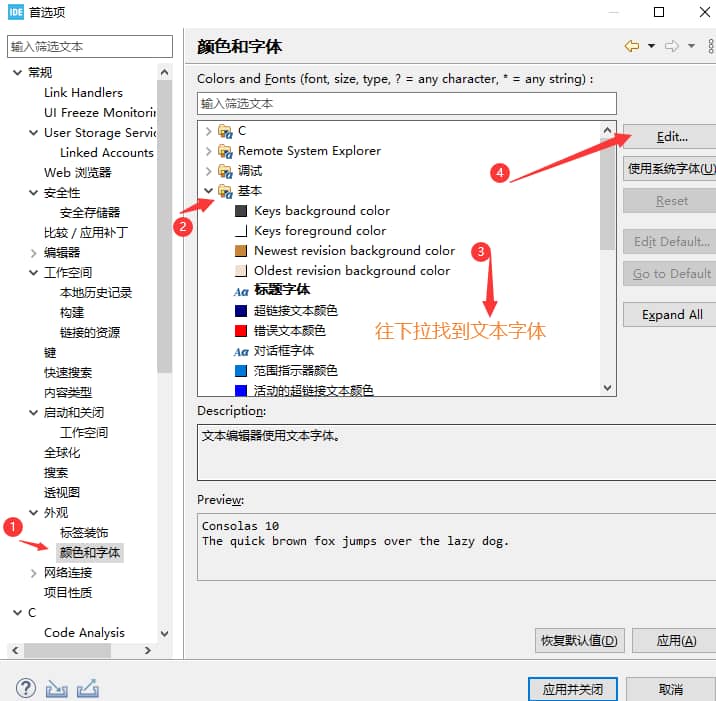Click the 应用并关闭 button
This screenshot has width=716, height=701.
[x=573, y=689]
